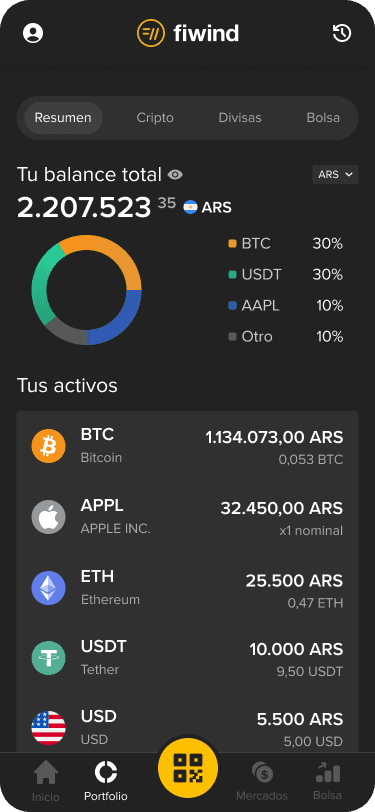Open transaction history clock icon
Screen dimensions: 375x812
(342, 34)
